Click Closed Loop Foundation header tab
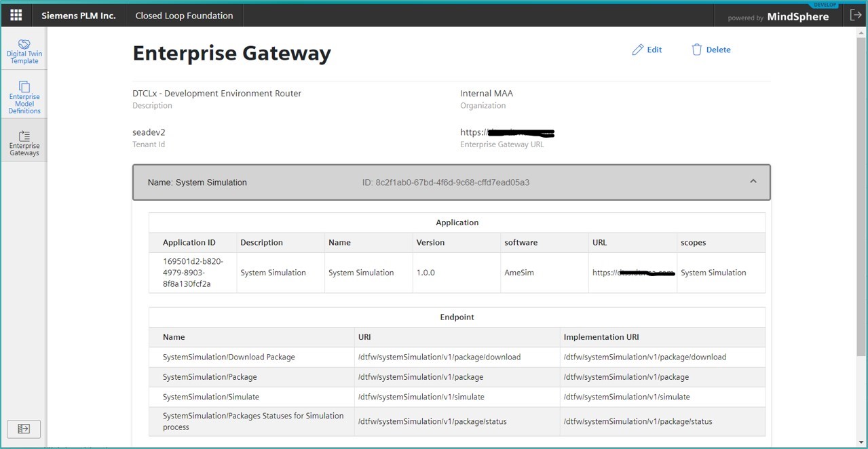This screenshot has height=449, width=868. pyautogui.click(x=184, y=16)
